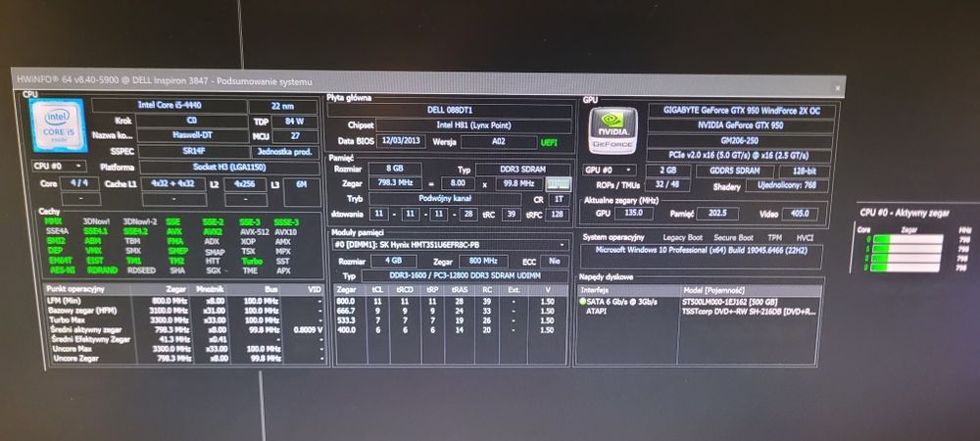Click the green UEFI indicator
The image size is (980, 441).
[548, 142]
